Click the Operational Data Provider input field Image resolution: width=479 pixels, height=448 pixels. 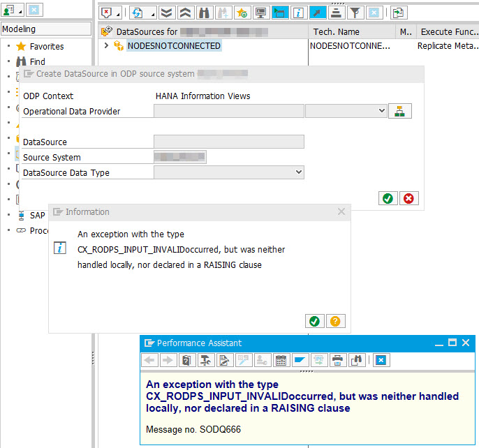(x=229, y=111)
